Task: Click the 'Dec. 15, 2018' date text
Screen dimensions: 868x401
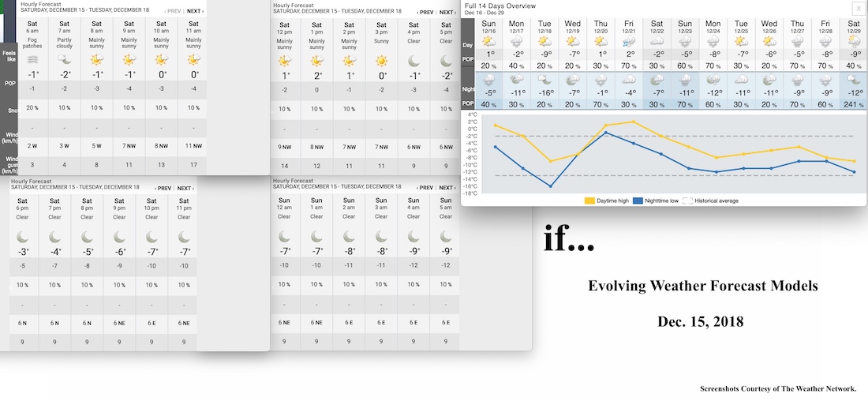Action: pos(700,321)
